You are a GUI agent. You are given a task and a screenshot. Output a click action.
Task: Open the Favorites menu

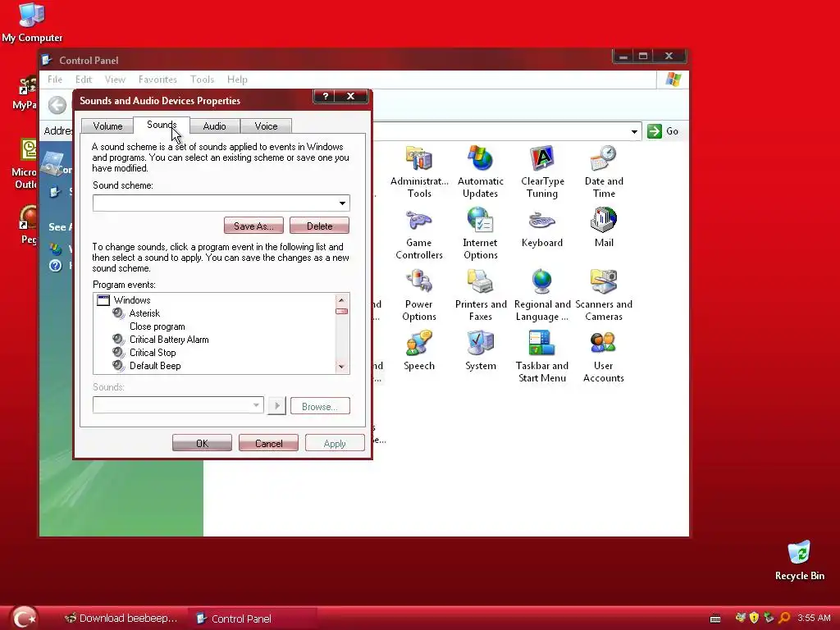pyautogui.click(x=157, y=80)
